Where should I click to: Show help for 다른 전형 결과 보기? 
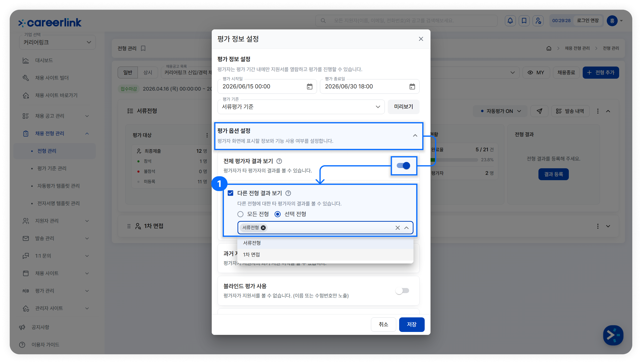pos(288,193)
